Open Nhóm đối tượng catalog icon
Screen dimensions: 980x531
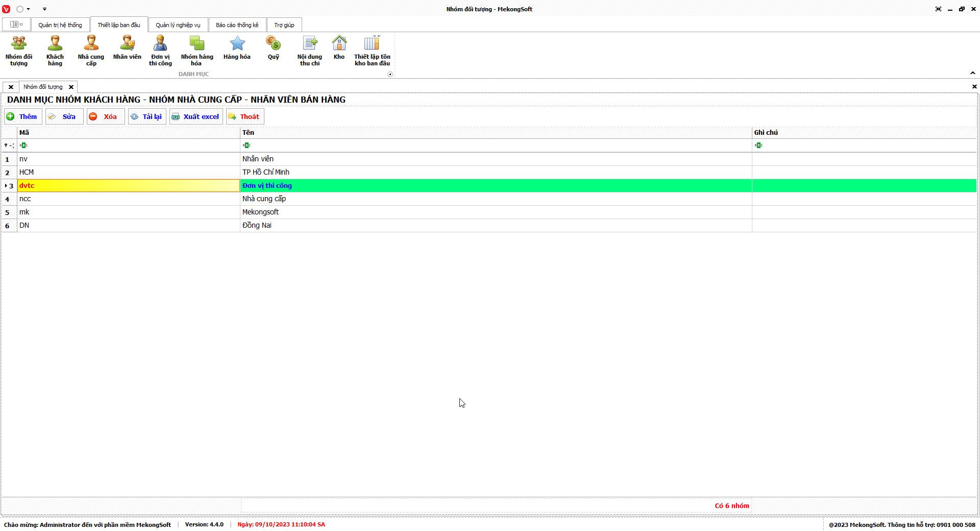pos(19,51)
